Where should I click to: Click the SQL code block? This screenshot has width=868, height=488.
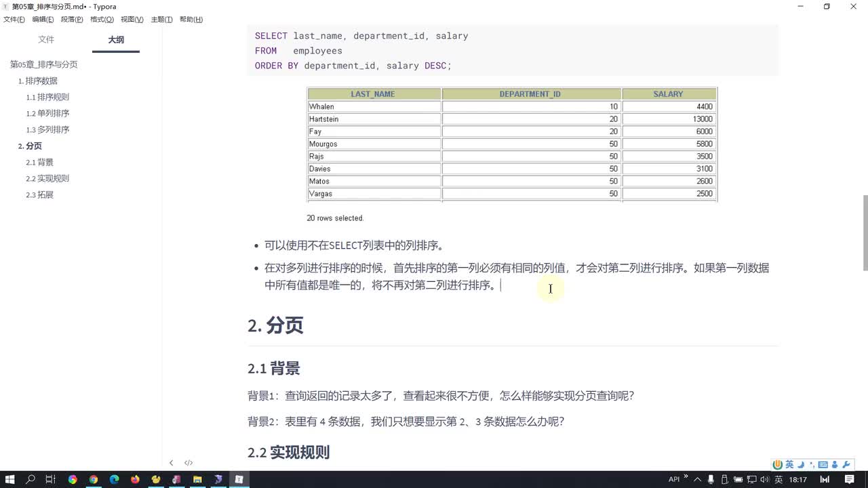click(x=513, y=50)
